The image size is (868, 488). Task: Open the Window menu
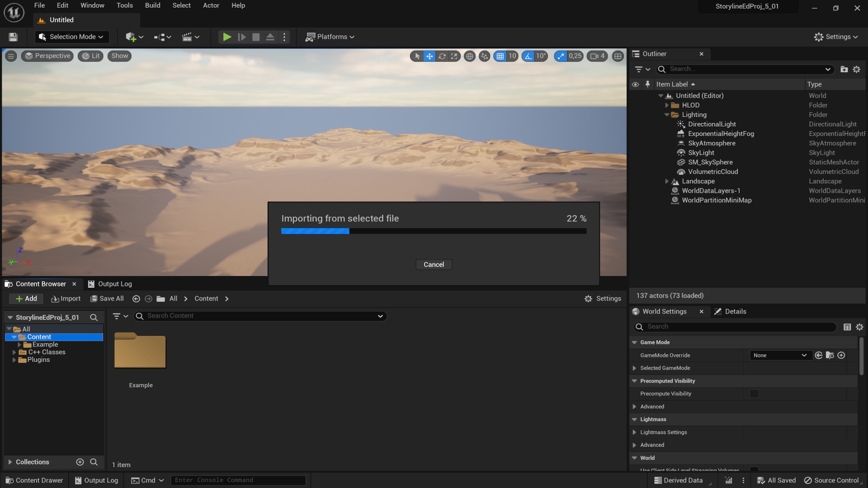(93, 5)
